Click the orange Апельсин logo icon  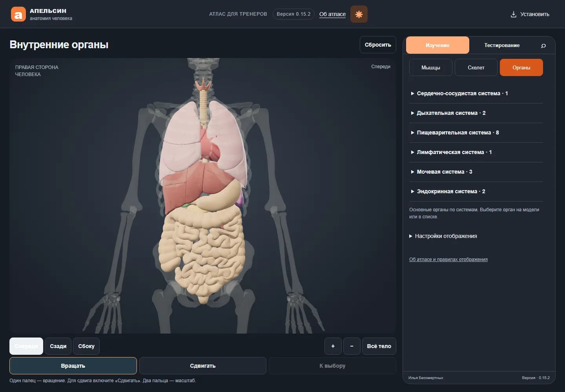click(18, 15)
